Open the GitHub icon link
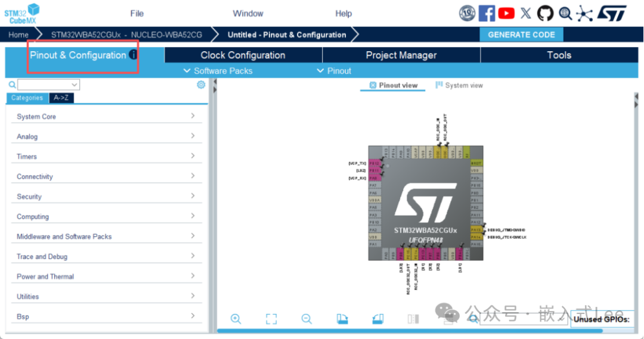 [x=545, y=13]
